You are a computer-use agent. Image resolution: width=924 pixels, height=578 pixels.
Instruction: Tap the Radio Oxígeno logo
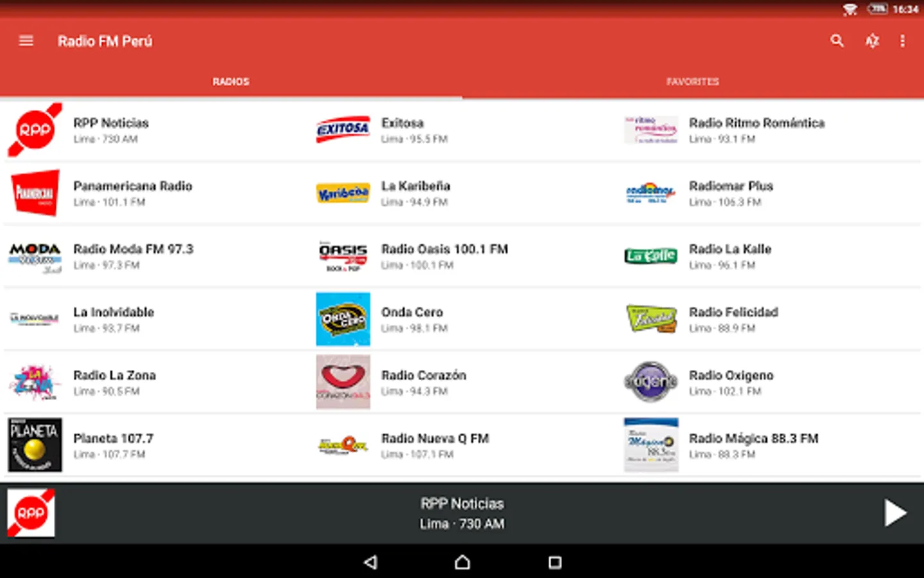pyautogui.click(x=651, y=381)
